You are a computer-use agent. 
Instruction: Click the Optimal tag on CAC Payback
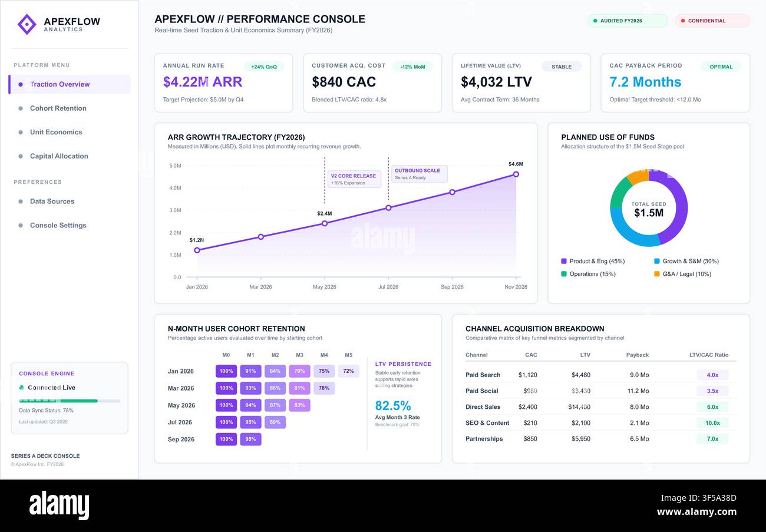coord(721,67)
